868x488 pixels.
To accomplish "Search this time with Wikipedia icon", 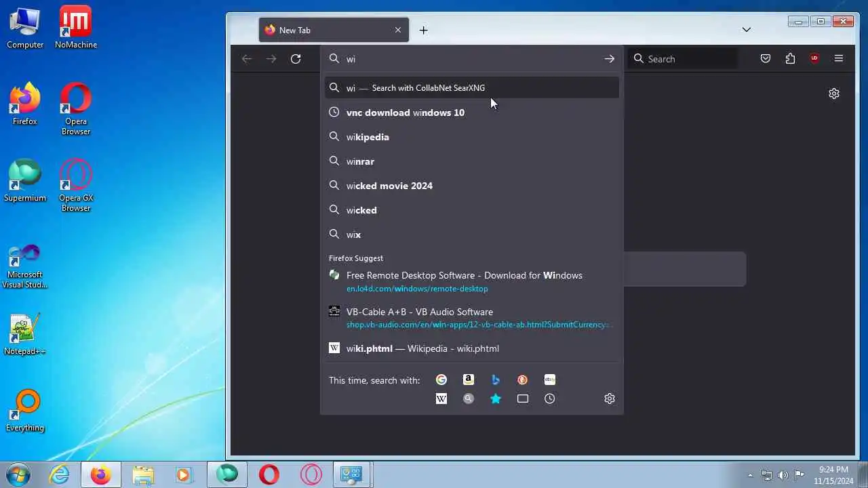I will pyautogui.click(x=441, y=399).
